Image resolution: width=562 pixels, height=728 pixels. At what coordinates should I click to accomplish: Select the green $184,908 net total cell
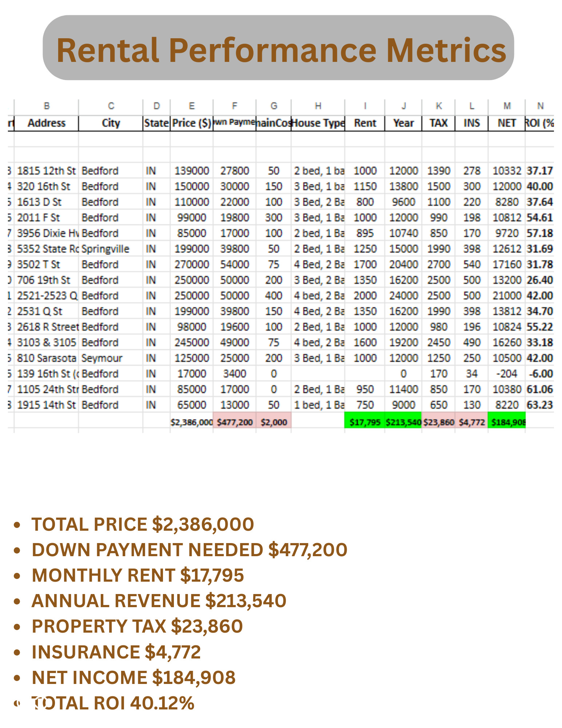(507, 422)
